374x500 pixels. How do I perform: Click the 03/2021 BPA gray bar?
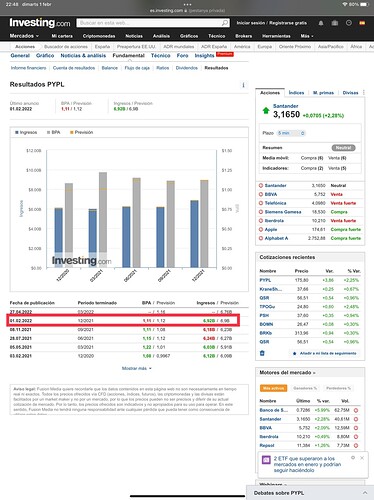(103, 220)
